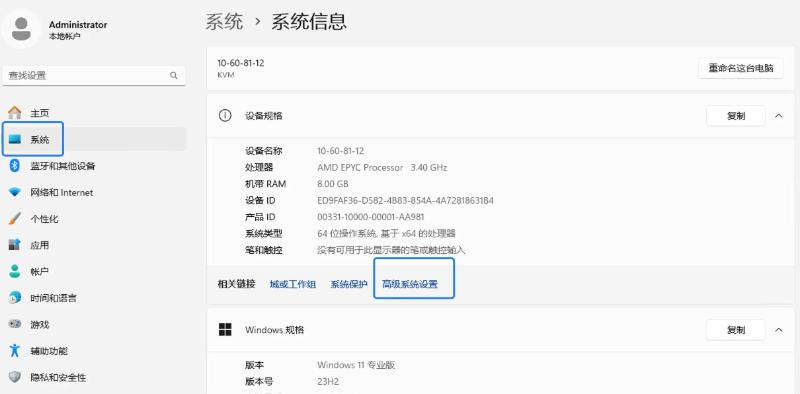This screenshot has width=800, height=394.
Task: Click the 设备规格 info circle icon
Action: pos(225,116)
